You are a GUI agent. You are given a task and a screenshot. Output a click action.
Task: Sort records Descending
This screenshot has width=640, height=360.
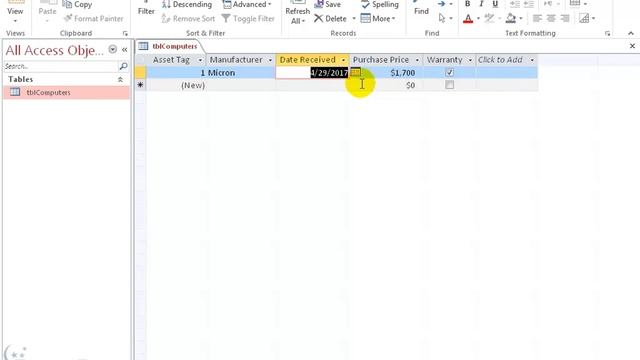coord(187,4)
